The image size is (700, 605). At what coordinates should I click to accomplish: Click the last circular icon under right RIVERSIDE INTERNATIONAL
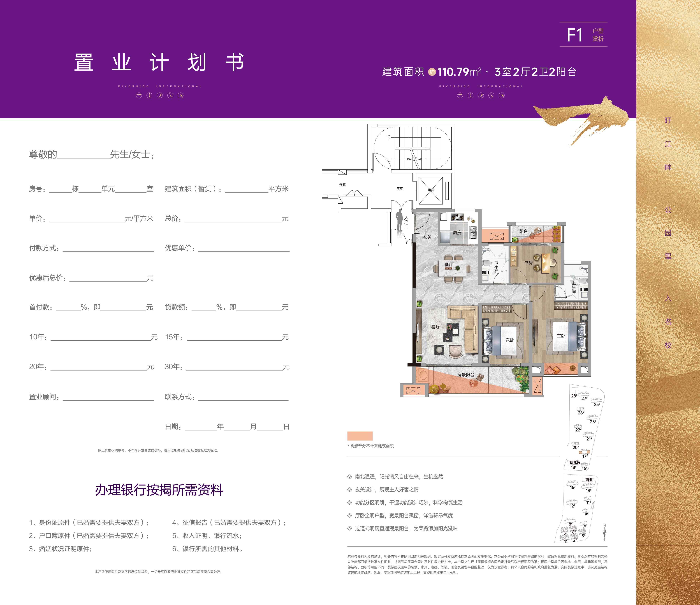502,96
